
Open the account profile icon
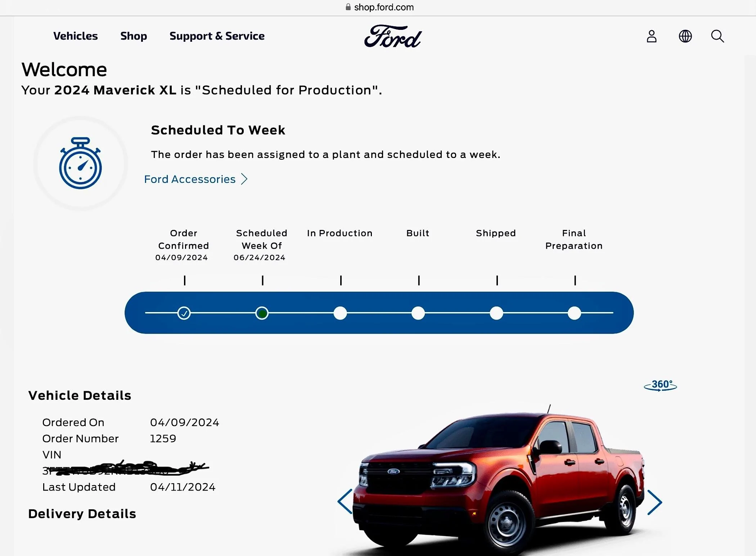pyautogui.click(x=652, y=36)
